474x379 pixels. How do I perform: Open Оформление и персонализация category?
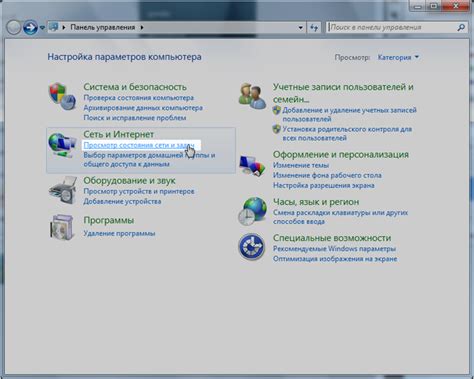tap(341, 154)
